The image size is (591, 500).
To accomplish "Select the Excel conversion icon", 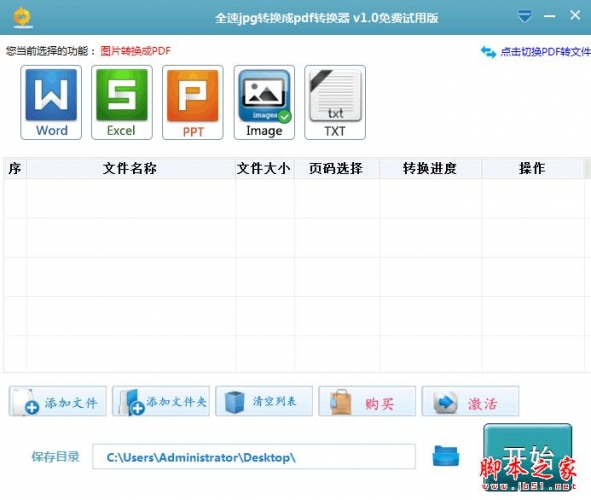I will (x=122, y=102).
